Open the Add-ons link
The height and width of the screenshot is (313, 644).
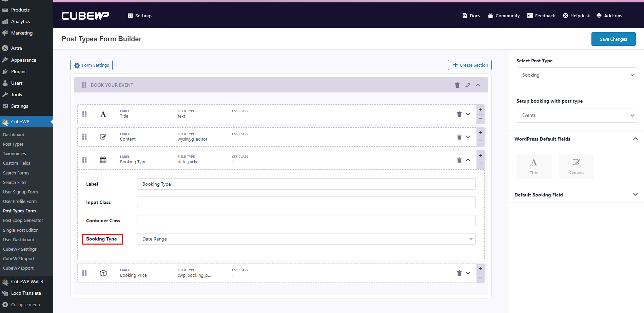[x=609, y=16]
